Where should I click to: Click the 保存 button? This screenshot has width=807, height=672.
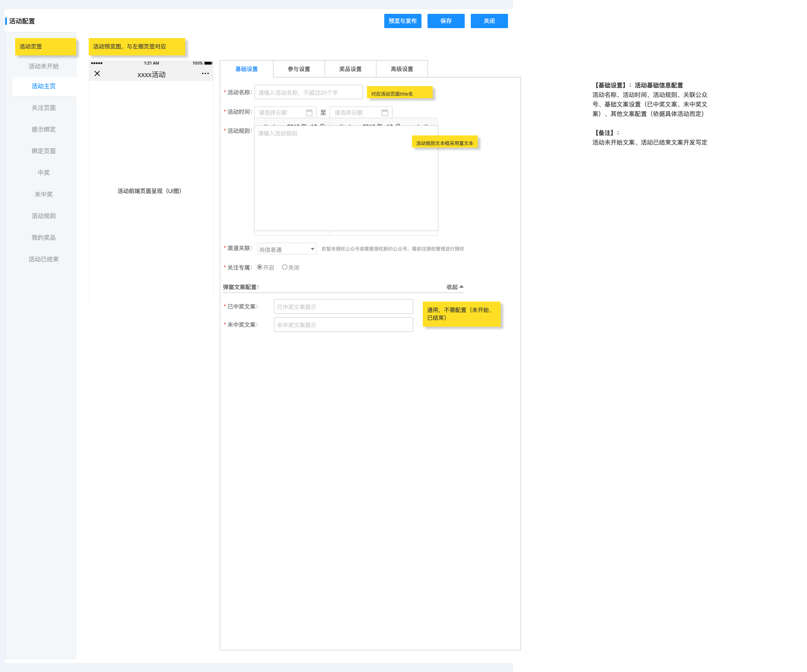pyautogui.click(x=446, y=21)
